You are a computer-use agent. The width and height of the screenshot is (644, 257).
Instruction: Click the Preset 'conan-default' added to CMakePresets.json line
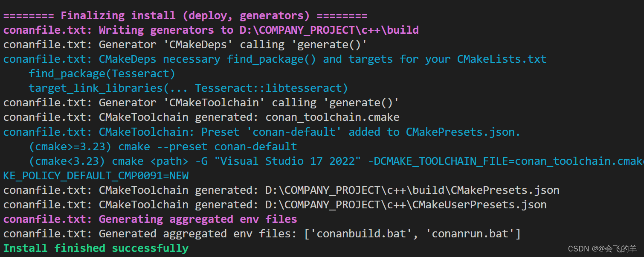[262, 132]
